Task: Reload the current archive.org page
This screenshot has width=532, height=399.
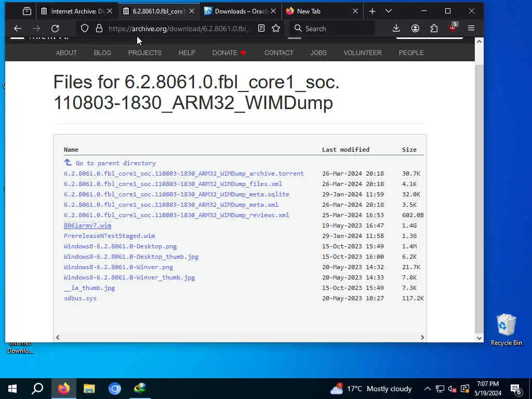Action: pyautogui.click(x=55, y=29)
